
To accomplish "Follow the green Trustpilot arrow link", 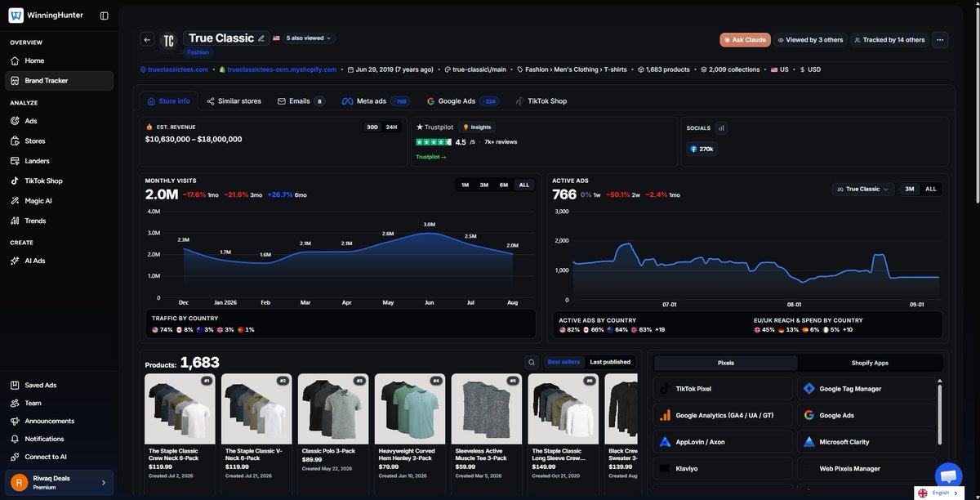I will click(x=431, y=157).
